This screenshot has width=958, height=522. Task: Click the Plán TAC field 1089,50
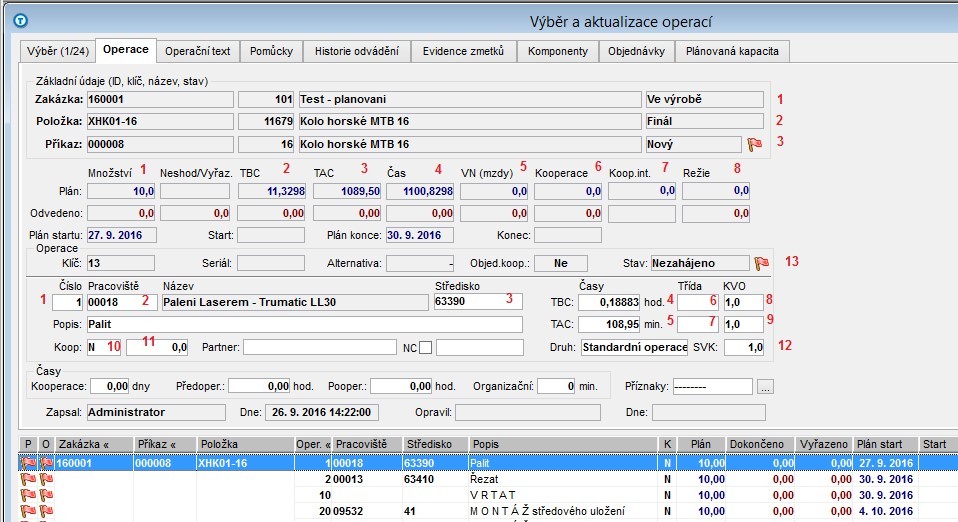(x=347, y=191)
